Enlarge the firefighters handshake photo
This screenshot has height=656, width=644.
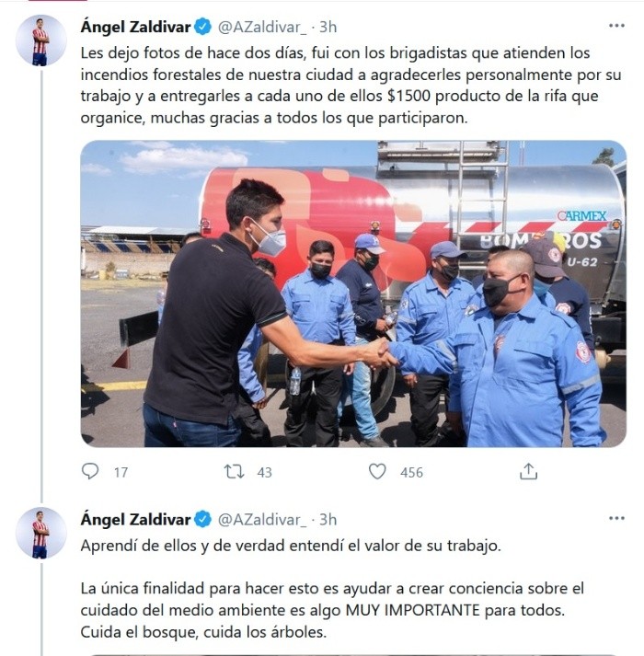[x=353, y=293]
